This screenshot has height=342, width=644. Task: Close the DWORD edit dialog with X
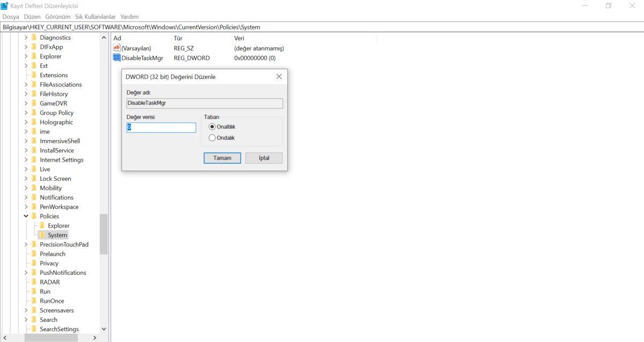(x=279, y=77)
